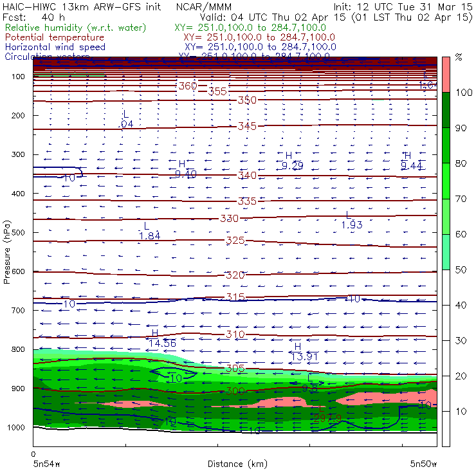Click the 'H 9.40' wind maximum marker

185,169
